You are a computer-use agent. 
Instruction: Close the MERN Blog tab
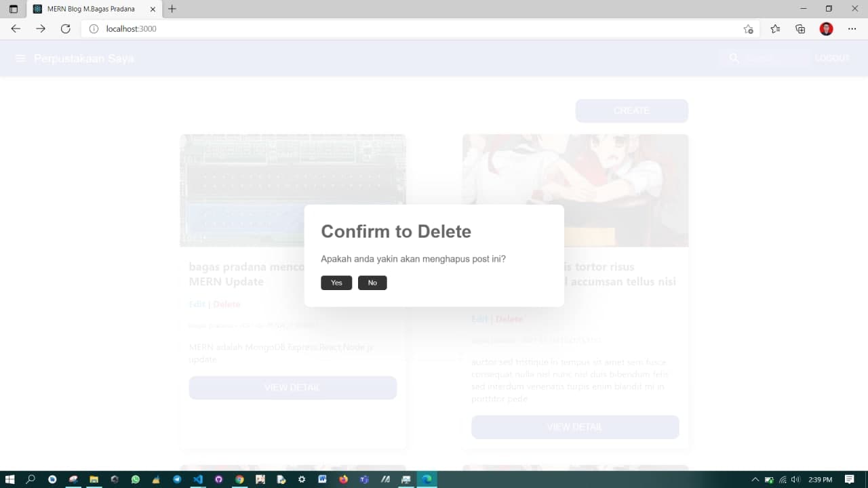[153, 9]
